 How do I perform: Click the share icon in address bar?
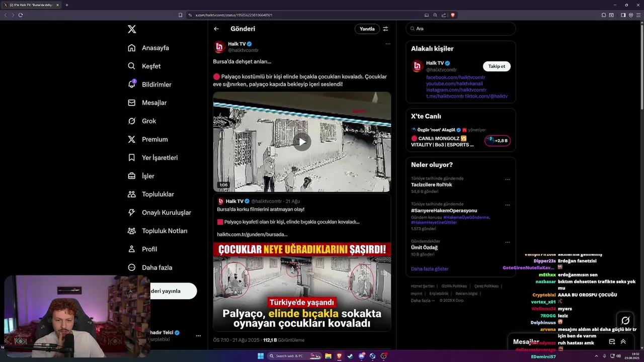[444, 15]
